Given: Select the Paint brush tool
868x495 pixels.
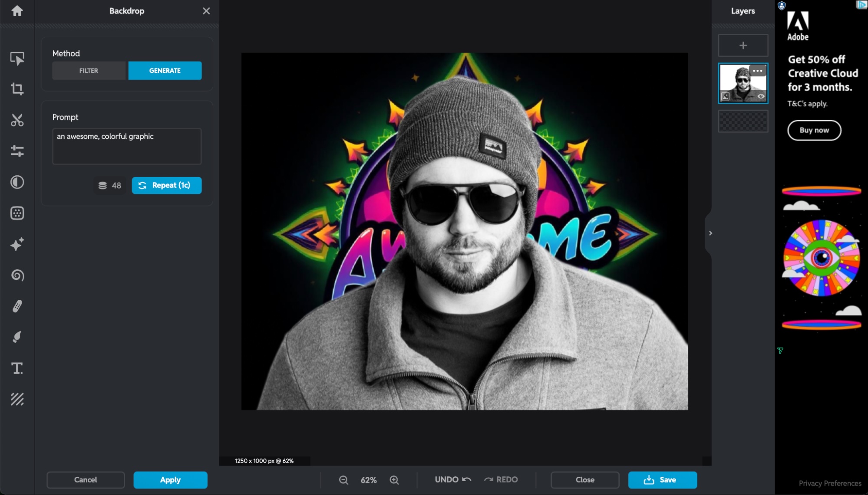Looking at the screenshot, I should 17,337.
